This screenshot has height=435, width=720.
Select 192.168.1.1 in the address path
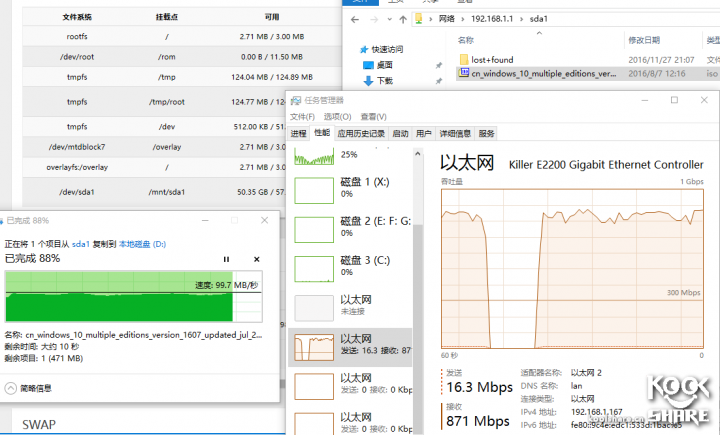click(x=492, y=19)
